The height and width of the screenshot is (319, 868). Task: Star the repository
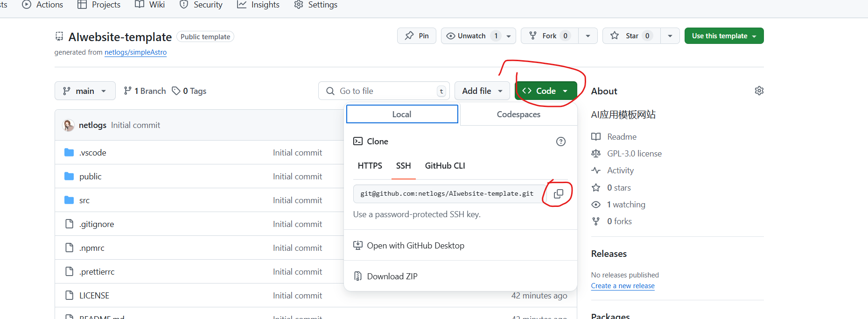(631, 36)
